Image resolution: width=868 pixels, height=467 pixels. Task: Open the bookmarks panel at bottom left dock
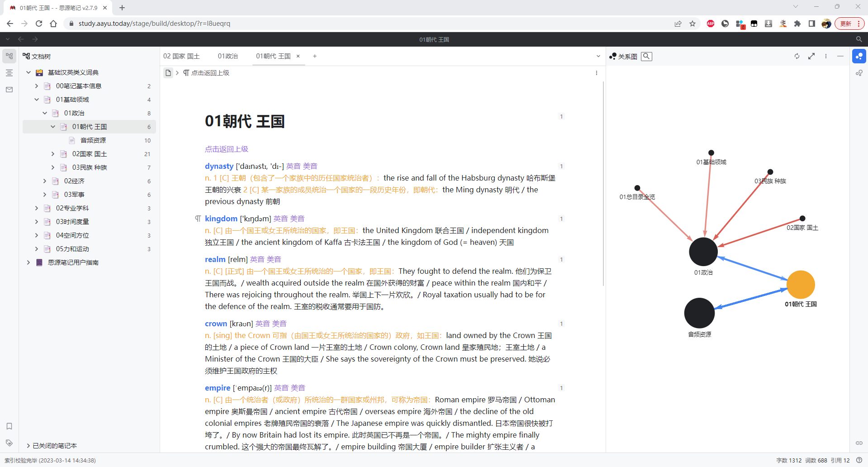pyautogui.click(x=9, y=426)
